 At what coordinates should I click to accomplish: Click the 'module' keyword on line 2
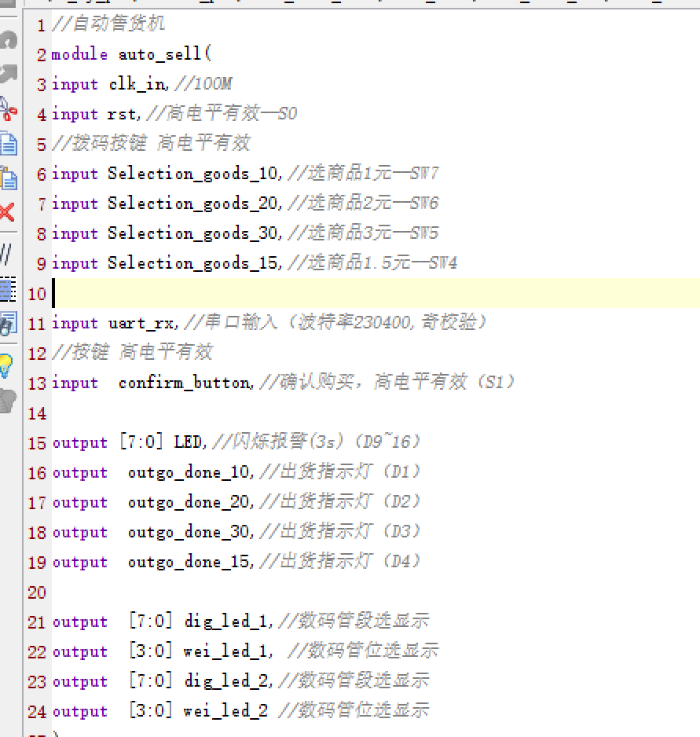(x=79, y=53)
